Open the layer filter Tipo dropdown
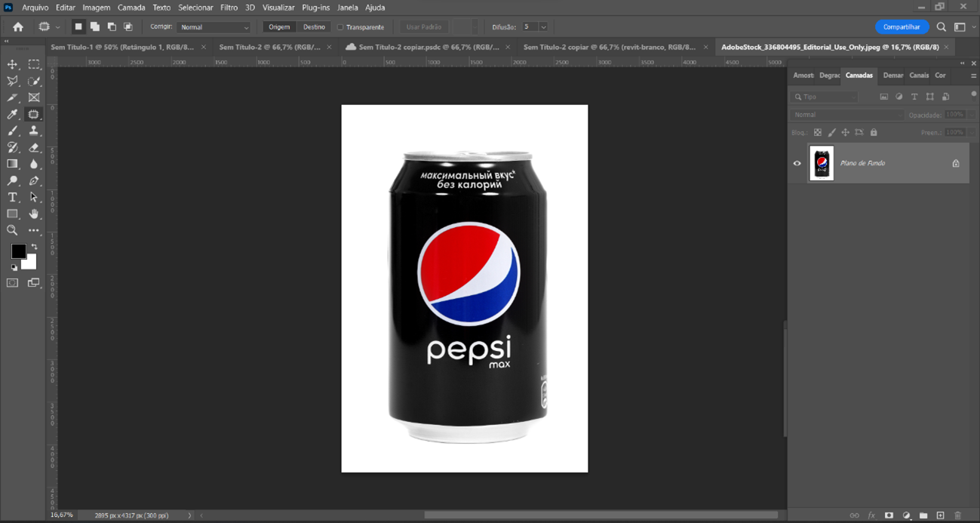Image resolution: width=980 pixels, height=523 pixels. pyautogui.click(x=825, y=97)
